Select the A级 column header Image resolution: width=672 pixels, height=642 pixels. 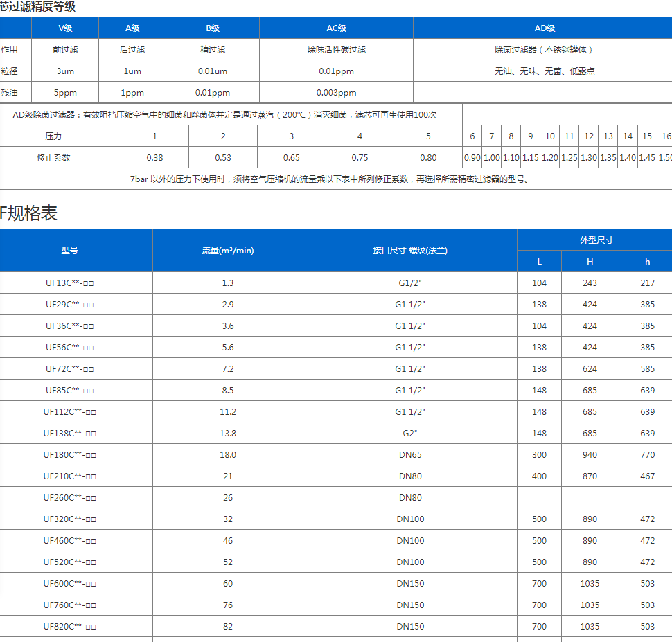(x=133, y=28)
